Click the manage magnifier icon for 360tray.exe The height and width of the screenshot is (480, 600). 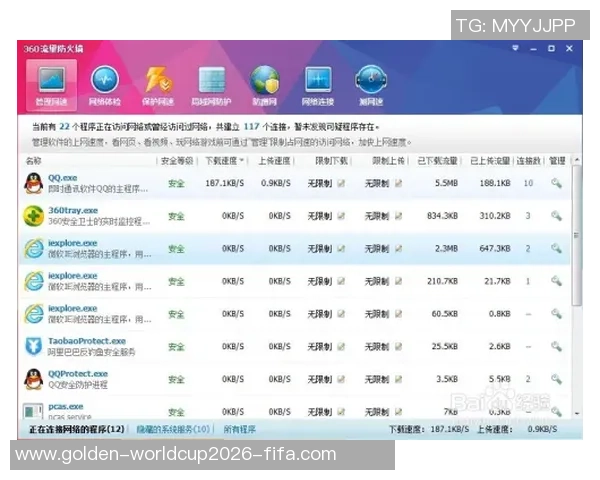(x=557, y=216)
